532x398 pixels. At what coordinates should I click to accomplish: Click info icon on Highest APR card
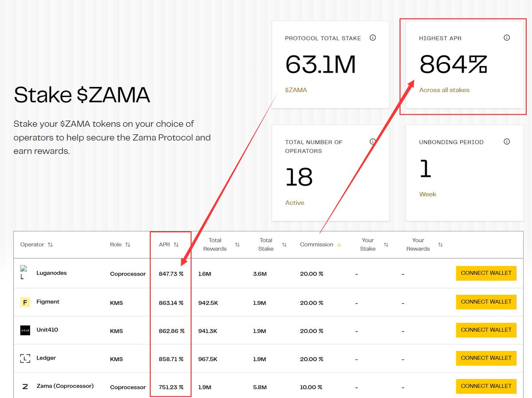507,38
